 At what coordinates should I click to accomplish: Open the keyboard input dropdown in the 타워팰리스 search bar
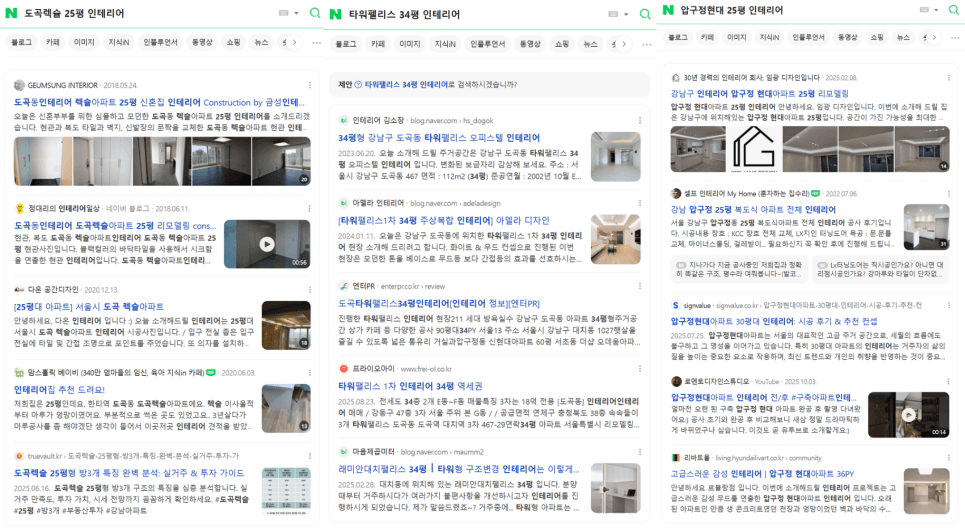pos(612,14)
